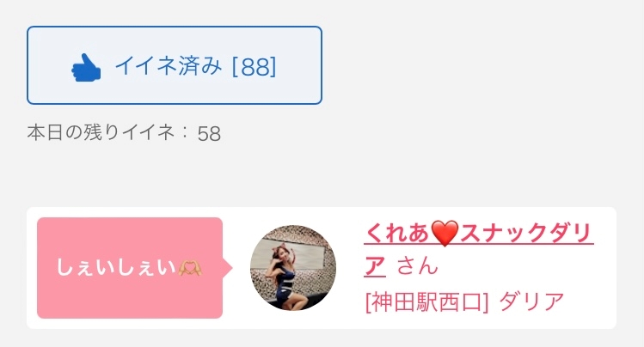The image size is (644, 347).
Task: Click the [88] like count
Action: coord(255,67)
